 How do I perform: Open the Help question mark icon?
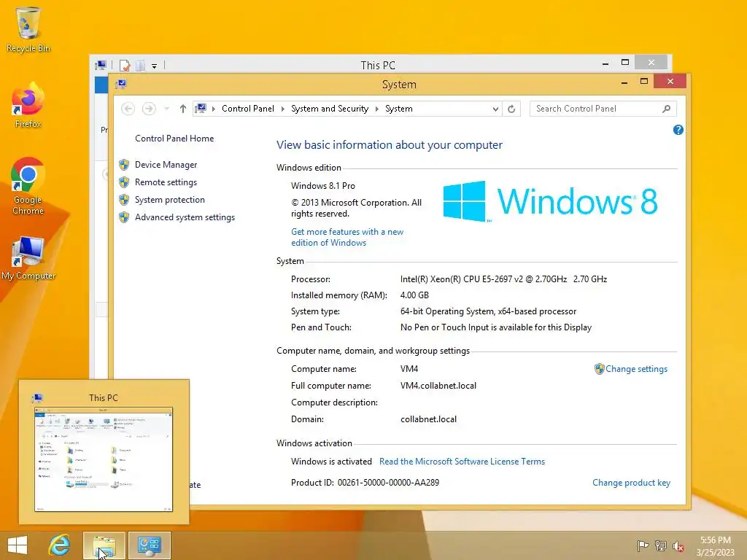click(x=678, y=130)
